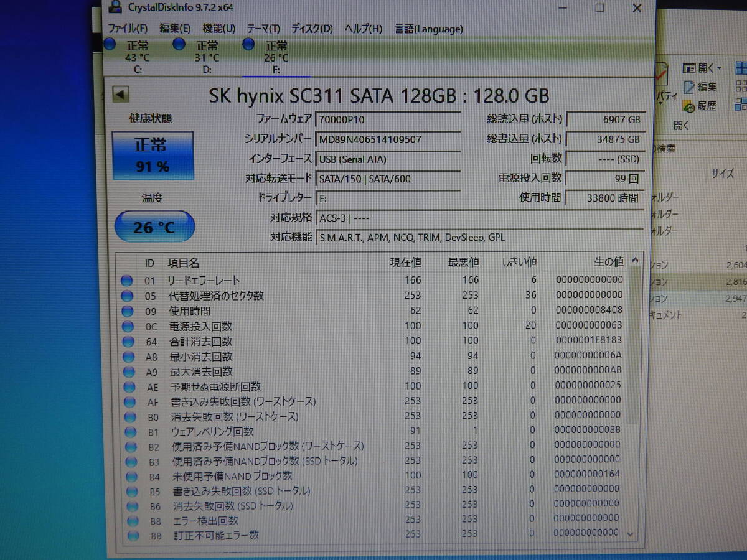The image size is (747, 560).
Task: Open the ディスク(D) menu
Action: click(x=312, y=29)
